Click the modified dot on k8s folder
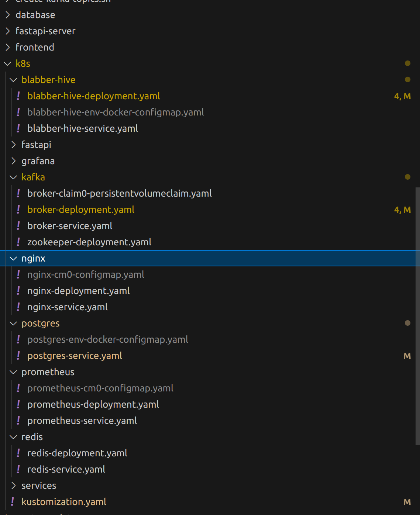 coord(407,63)
